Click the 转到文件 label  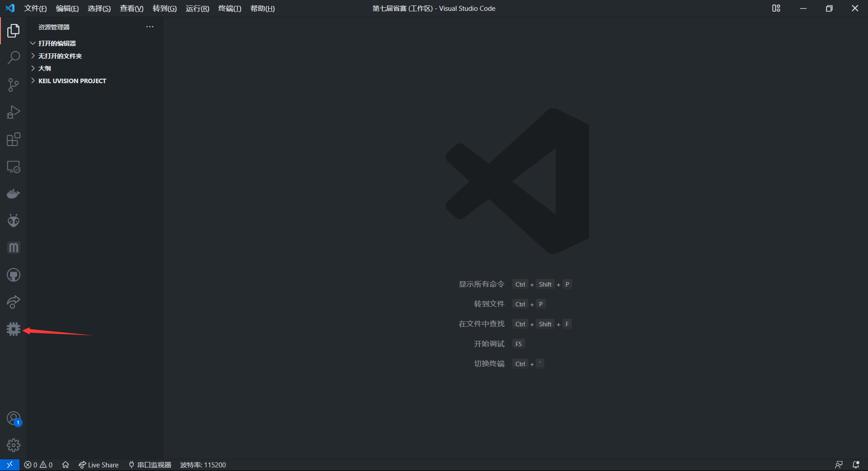pos(489,304)
